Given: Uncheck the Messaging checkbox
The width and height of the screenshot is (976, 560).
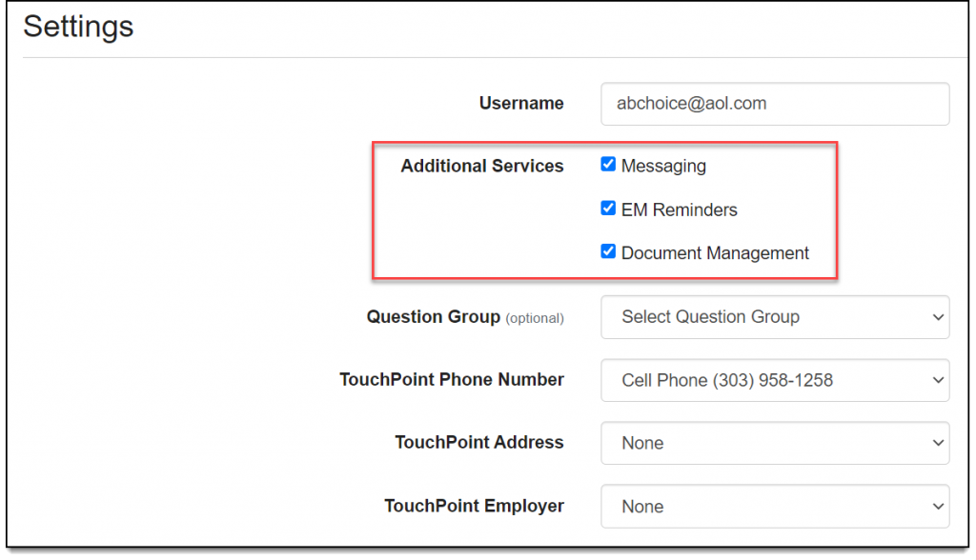Looking at the screenshot, I should [x=608, y=165].
